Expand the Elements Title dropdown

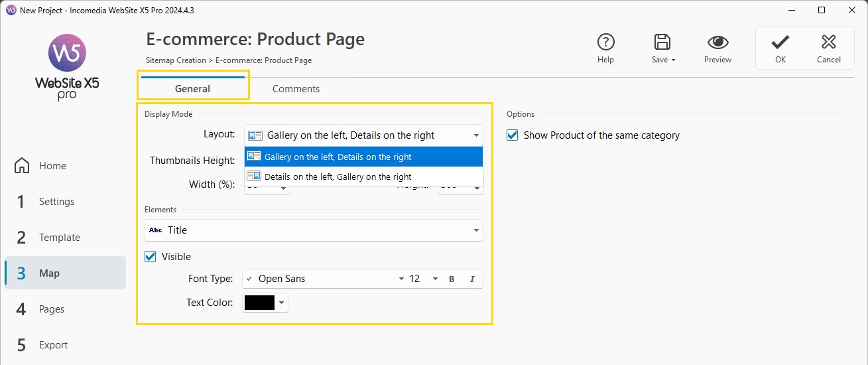click(476, 230)
